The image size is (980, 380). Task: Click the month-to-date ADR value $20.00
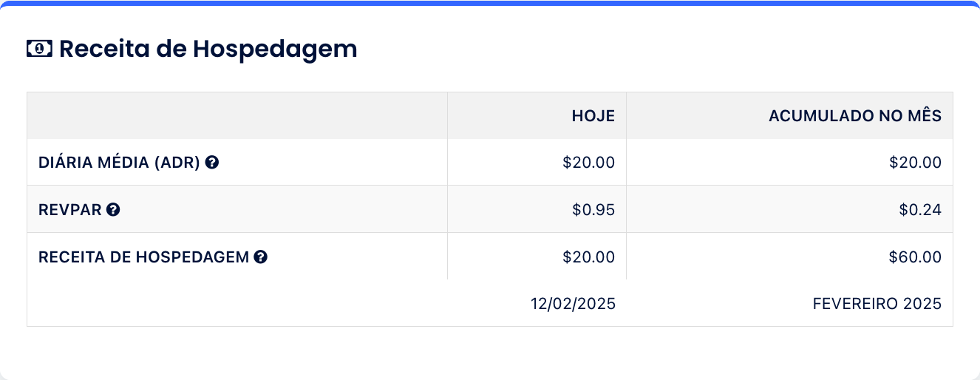click(916, 163)
